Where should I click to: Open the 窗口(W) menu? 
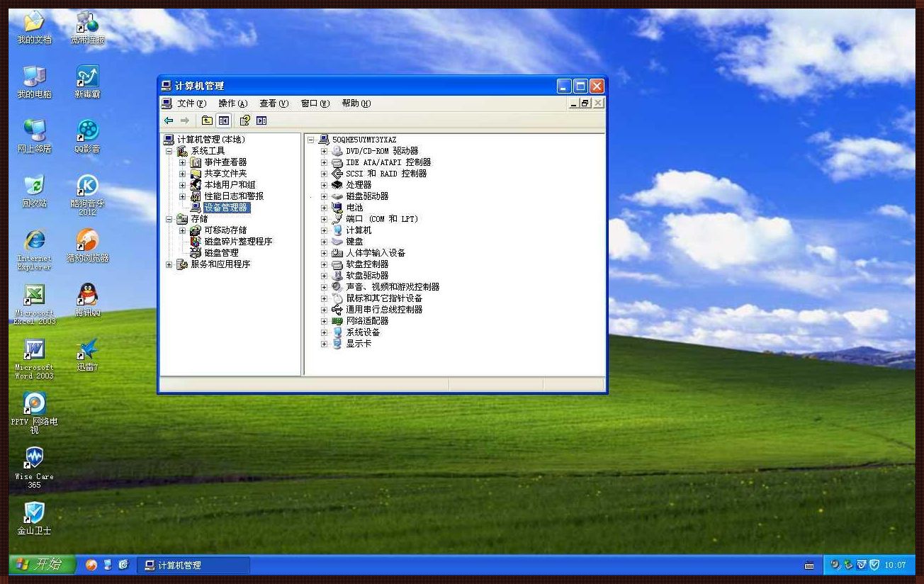click(x=315, y=103)
